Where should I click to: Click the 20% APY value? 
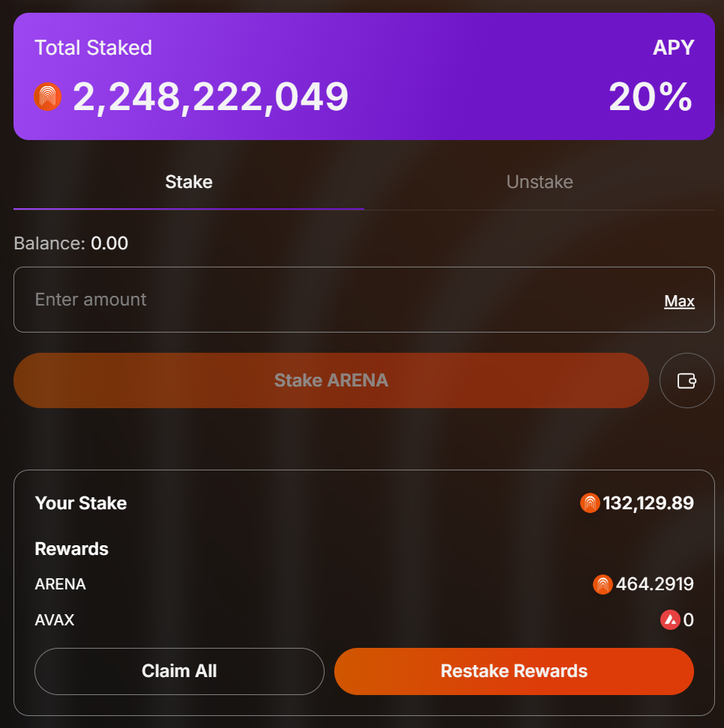(x=650, y=97)
